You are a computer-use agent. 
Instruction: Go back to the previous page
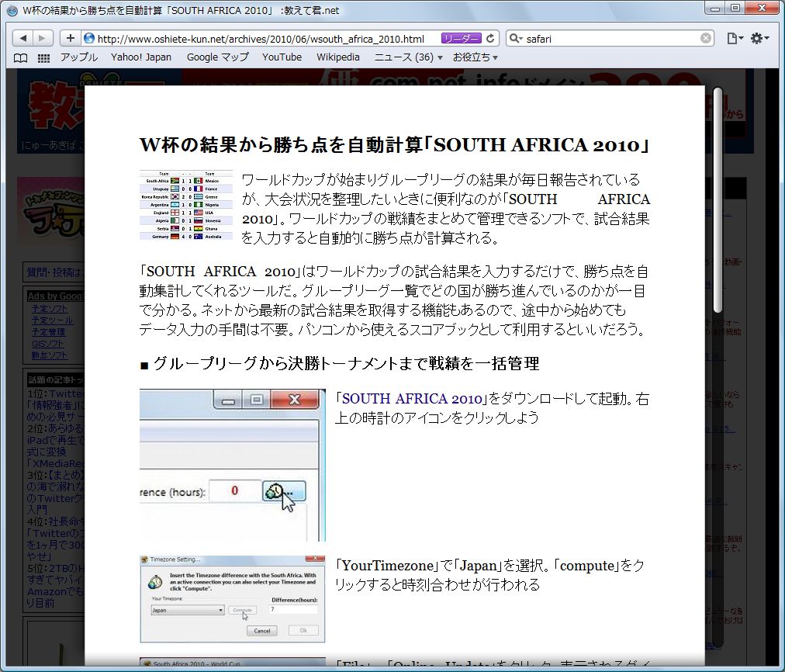point(22,38)
